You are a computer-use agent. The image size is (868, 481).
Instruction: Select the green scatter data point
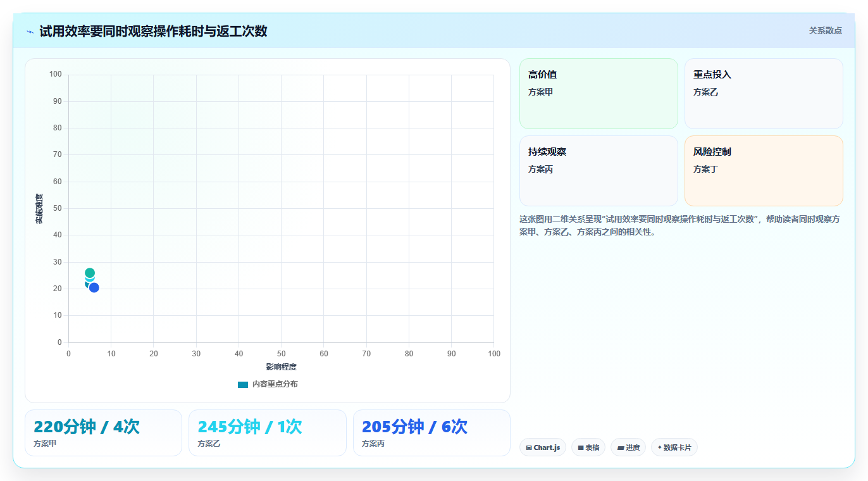pyautogui.click(x=90, y=273)
